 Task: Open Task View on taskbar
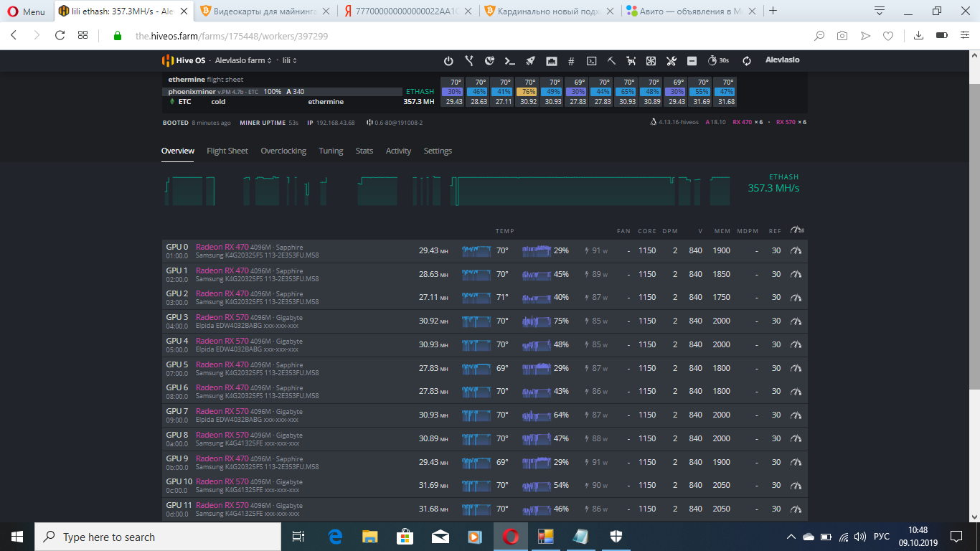298,537
